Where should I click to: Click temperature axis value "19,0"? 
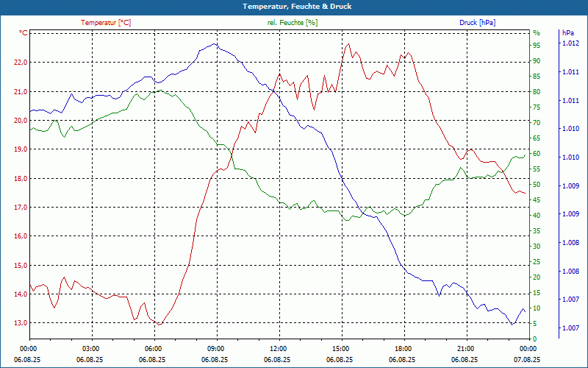(21, 149)
